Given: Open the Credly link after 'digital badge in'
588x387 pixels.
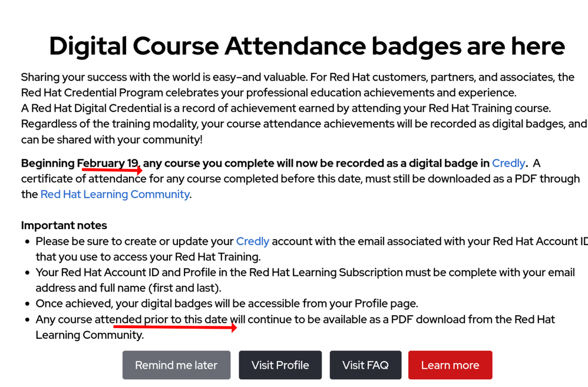Looking at the screenshot, I should 508,163.
